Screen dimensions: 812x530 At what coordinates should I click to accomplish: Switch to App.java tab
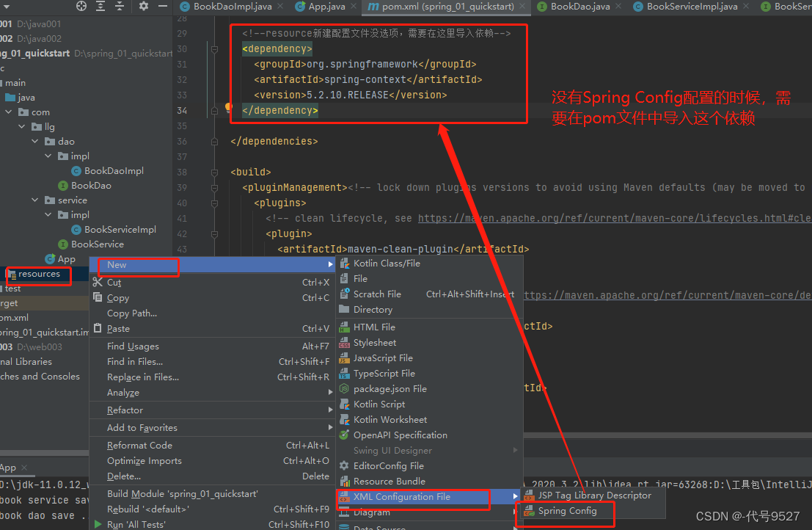pos(326,7)
